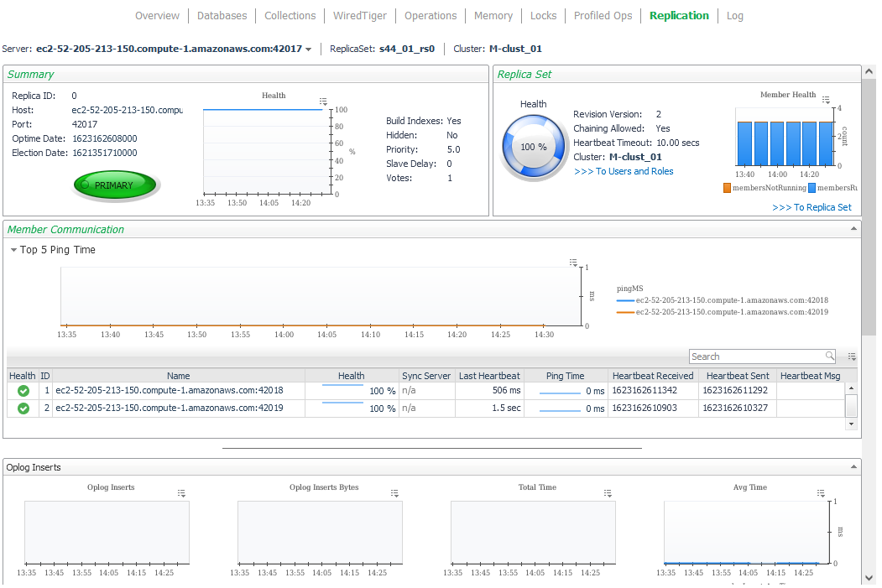Open the Profiled Ops tab

pos(603,16)
